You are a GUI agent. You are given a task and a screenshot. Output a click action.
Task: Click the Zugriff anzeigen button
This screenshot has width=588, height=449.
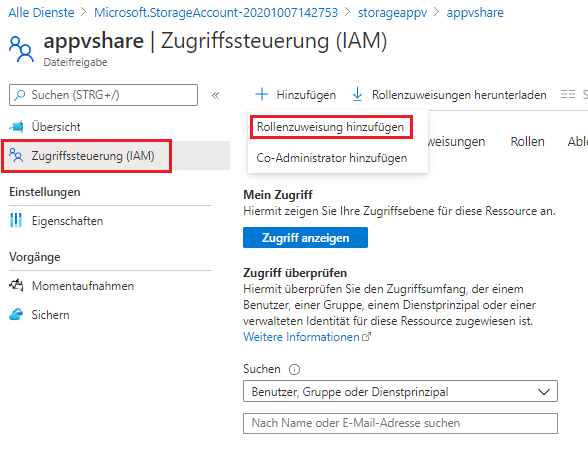click(305, 237)
